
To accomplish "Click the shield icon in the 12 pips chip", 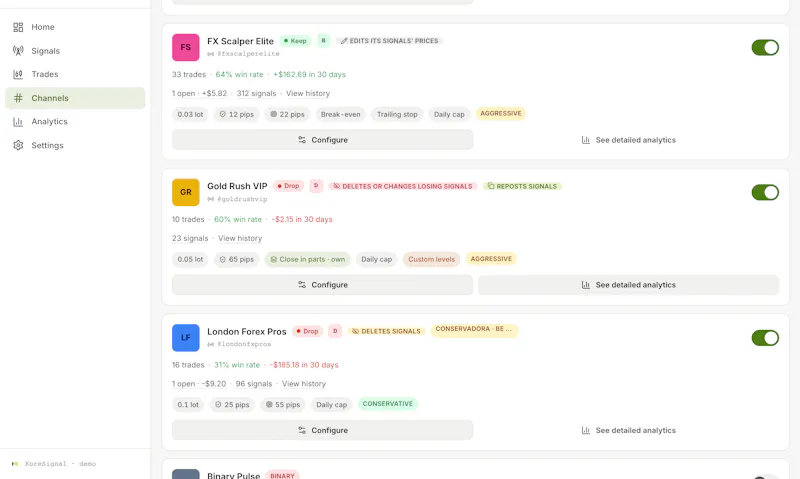I will 222,114.
